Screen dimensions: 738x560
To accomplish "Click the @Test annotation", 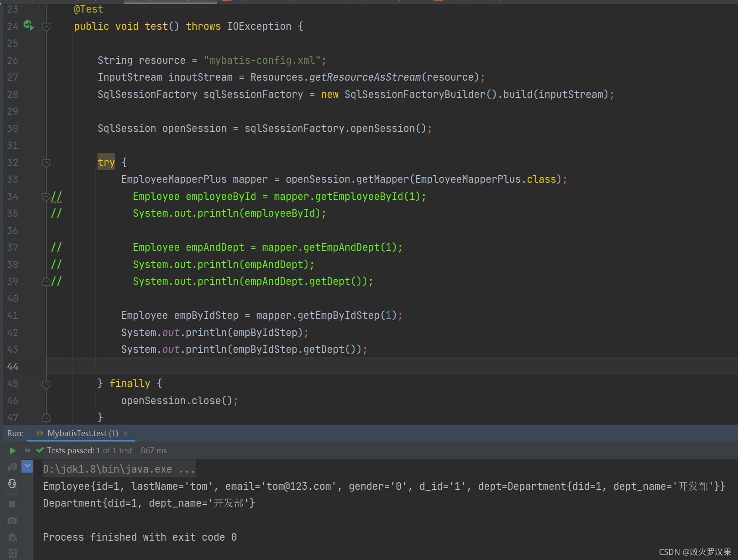I will [88, 9].
